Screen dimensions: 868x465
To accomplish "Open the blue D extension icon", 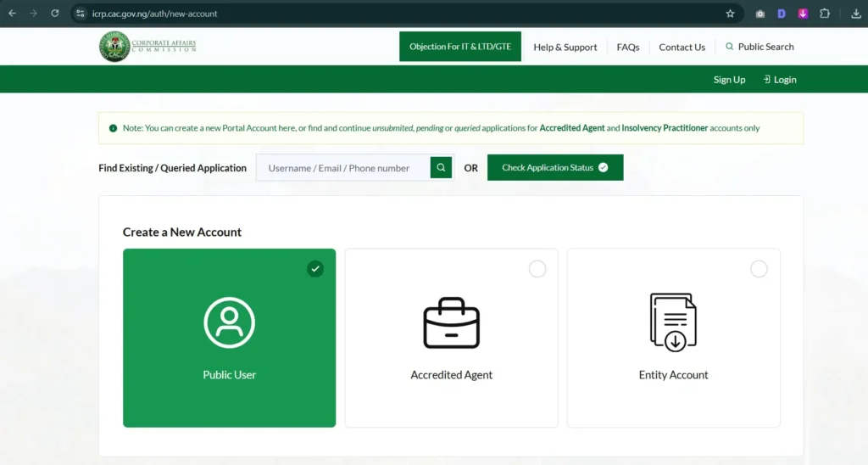I will point(781,14).
